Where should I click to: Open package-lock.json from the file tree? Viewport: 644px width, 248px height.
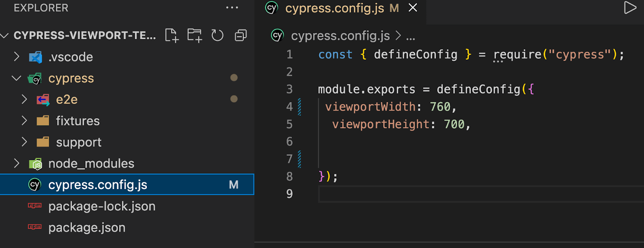click(x=101, y=206)
